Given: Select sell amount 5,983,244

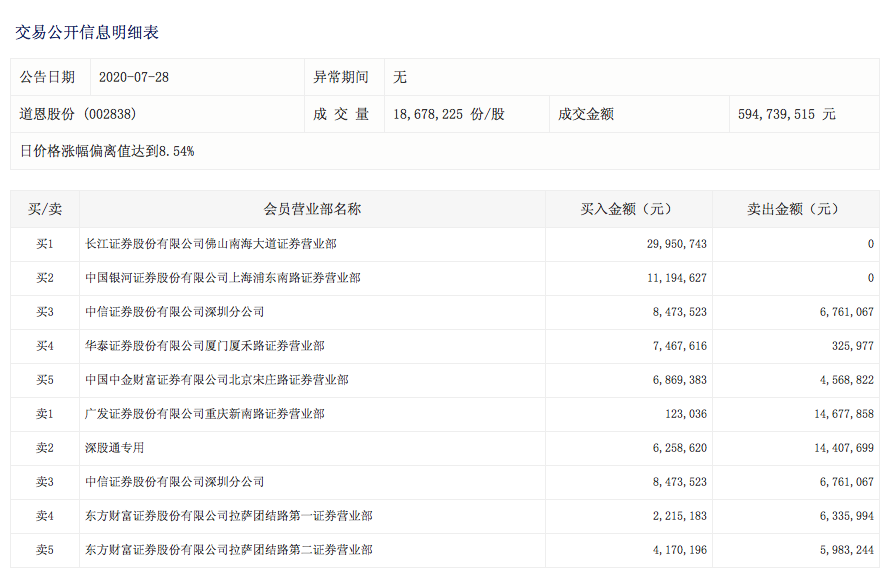Looking at the screenshot, I should tap(847, 550).
